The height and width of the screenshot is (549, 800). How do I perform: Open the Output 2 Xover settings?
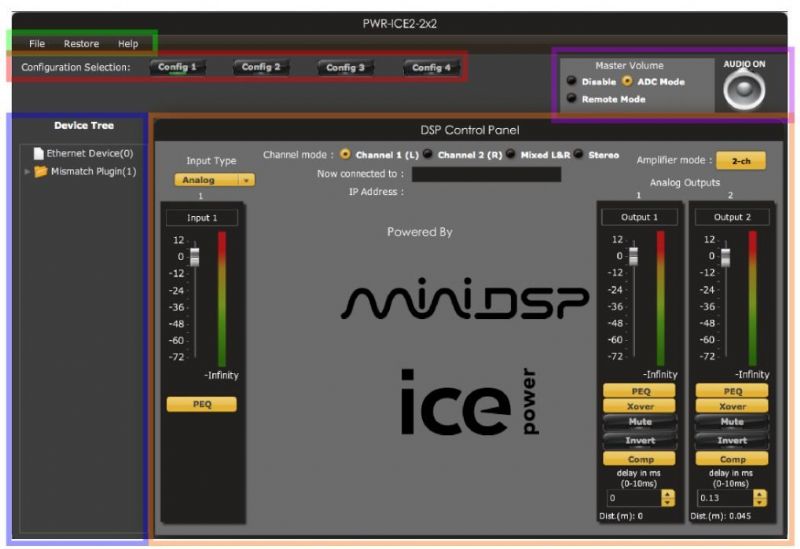pos(732,406)
